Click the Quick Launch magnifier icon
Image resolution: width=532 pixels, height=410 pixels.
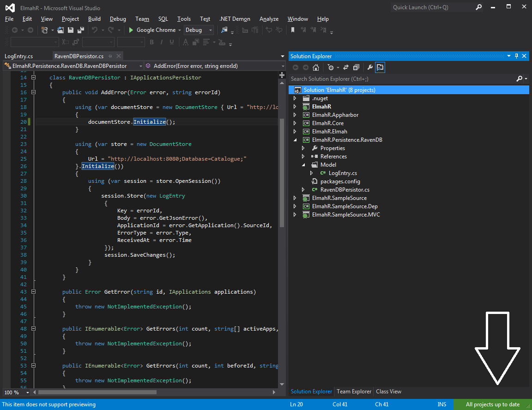tap(478, 7)
